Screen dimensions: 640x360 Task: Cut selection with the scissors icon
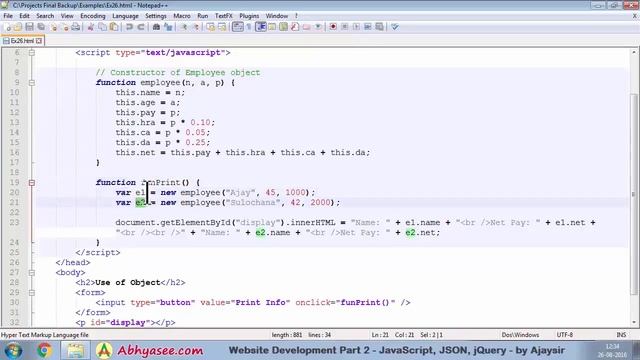pos(91,27)
